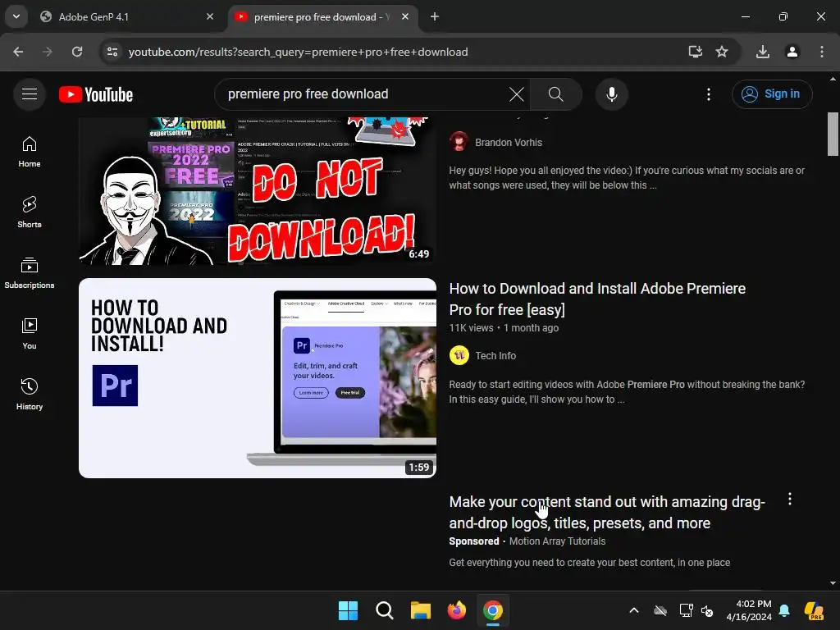The image size is (840, 630).
Task: Open Subscriptions in the sidebar
Action: pyautogui.click(x=30, y=272)
